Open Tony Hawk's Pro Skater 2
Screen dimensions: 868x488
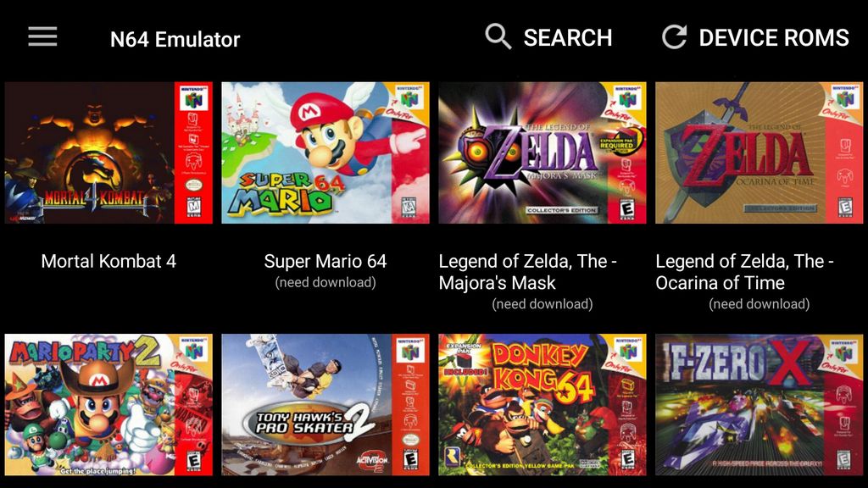click(x=325, y=402)
